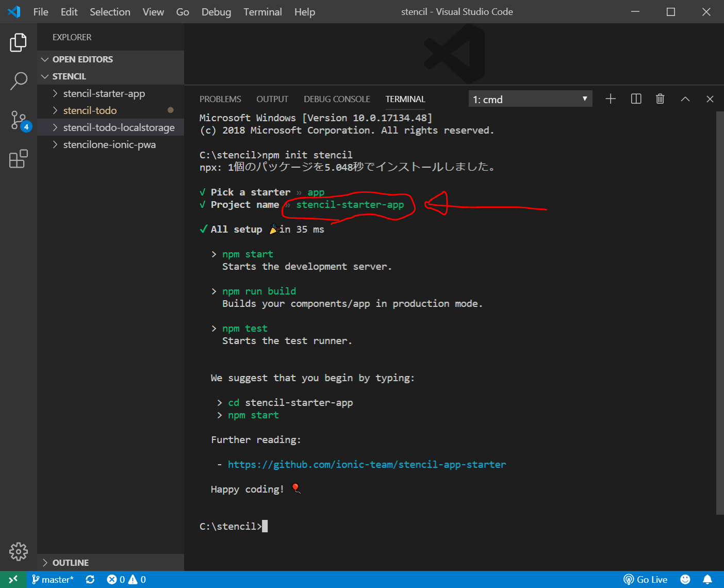Open the Search view icon
Image resolution: width=724 pixels, height=588 pixels.
point(18,81)
